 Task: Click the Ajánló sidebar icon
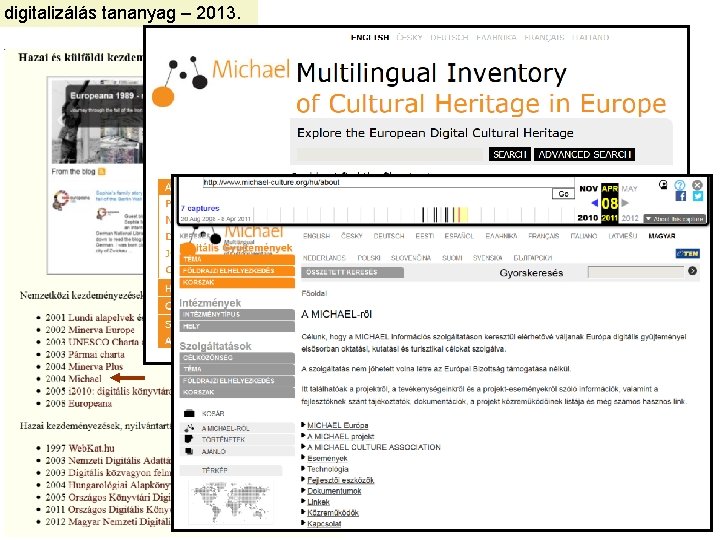pyautogui.click(x=189, y=451)
